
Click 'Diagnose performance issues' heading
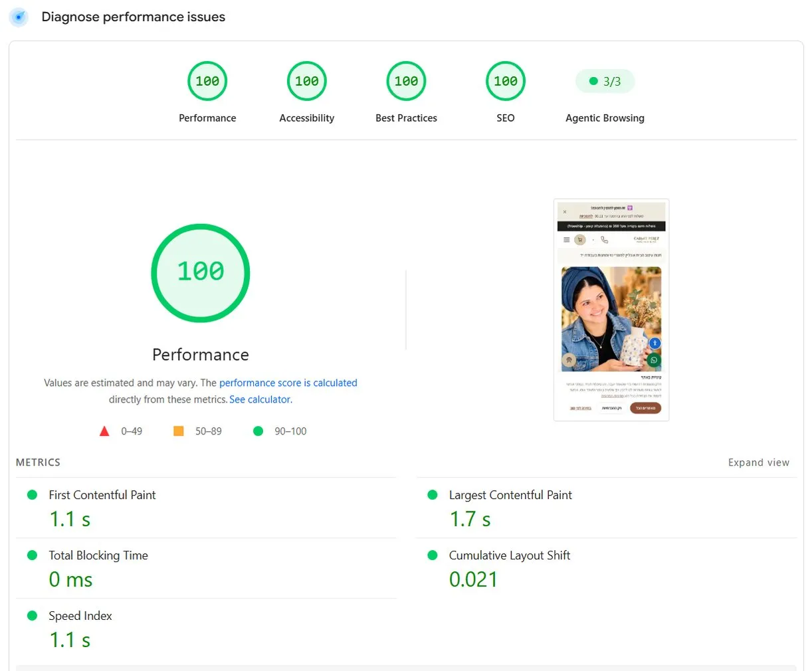[x=134, y=17]
